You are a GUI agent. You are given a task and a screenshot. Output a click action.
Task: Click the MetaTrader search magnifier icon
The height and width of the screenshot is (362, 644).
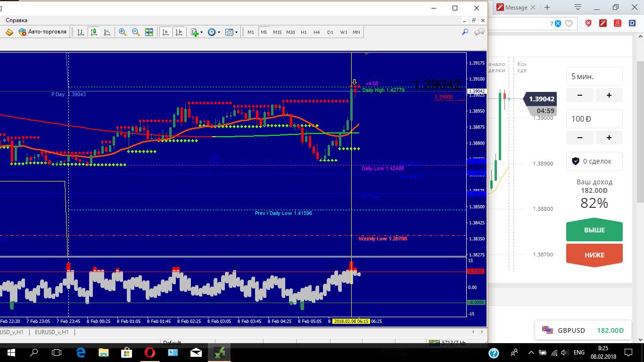(x=465, y=32)
